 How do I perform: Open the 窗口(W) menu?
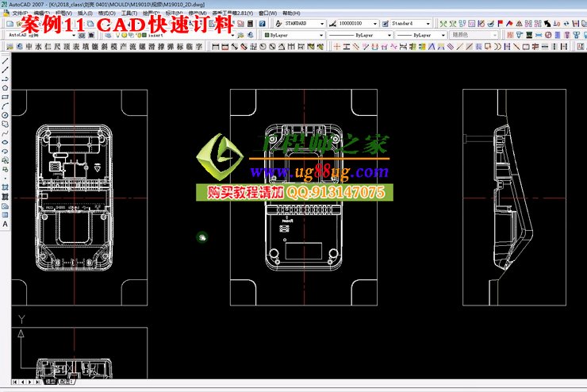pos(270,13)
